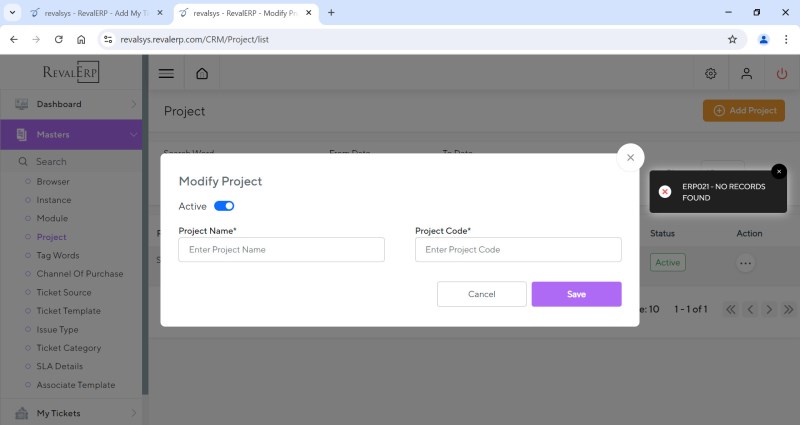Expand the My Tickets section
The height and width of the screenshot is (425, 800).
tap(133, 412)
